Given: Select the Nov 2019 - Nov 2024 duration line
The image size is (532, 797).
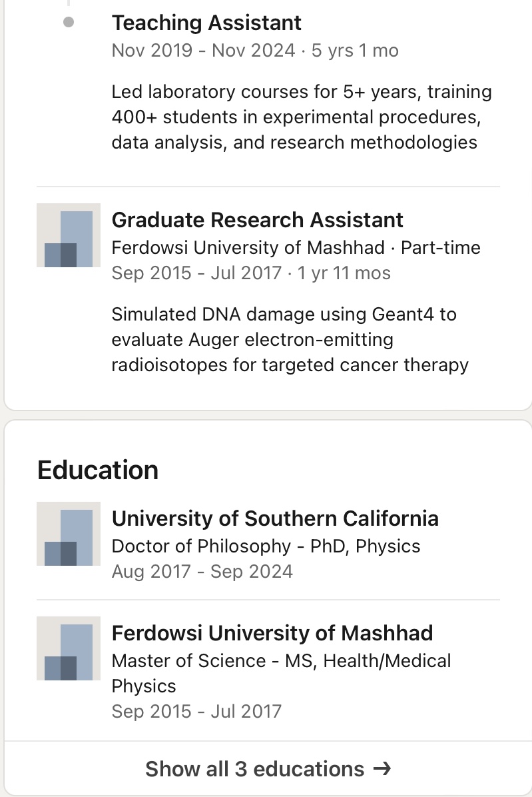Looking at the screenshot, I should [x=255, y=51].
